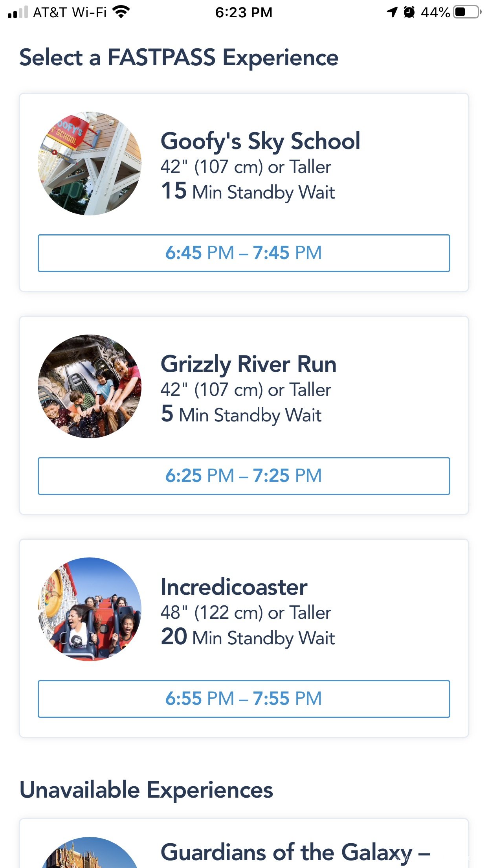Tap the location services arrow icon
Image resolution: width=488 pixels, height=868 pixels.
(392, 12)
